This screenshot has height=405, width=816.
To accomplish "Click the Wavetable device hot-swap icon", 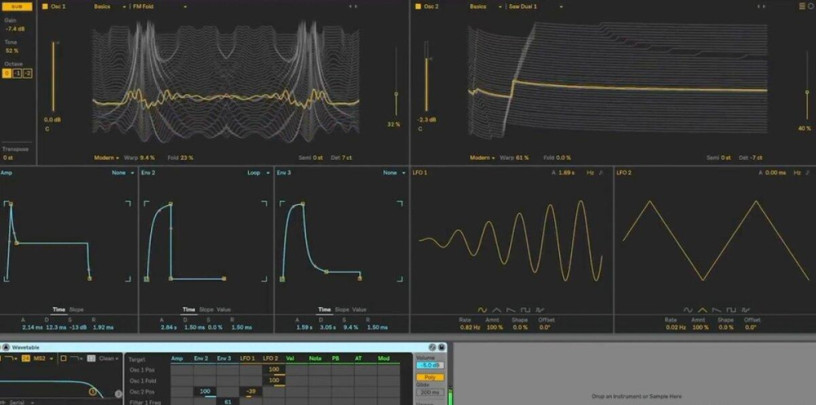I will pyautogui.click(x=432, y=347).
